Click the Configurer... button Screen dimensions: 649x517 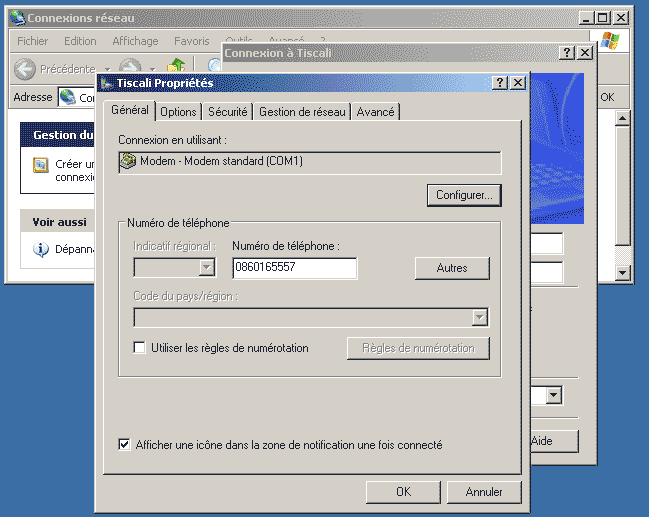pyautogui.click(x=464, y=195)
